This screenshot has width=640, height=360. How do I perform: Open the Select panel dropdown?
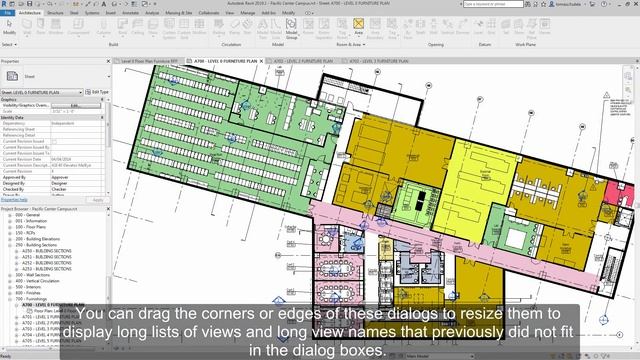pyautogui.click(x=9, y=44)
